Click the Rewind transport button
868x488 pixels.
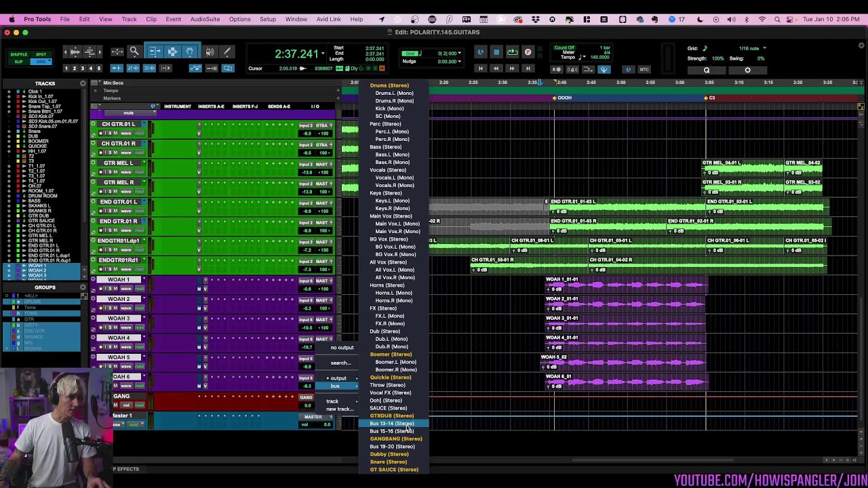[496, 68]
